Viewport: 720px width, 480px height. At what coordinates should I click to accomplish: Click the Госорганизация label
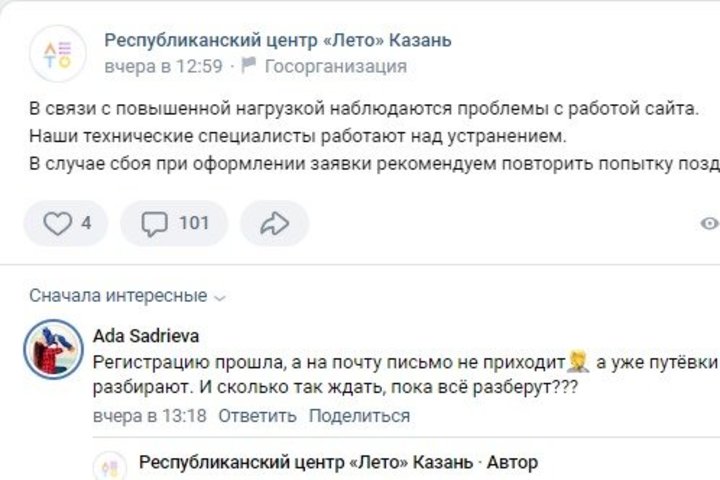coord(335,67)
